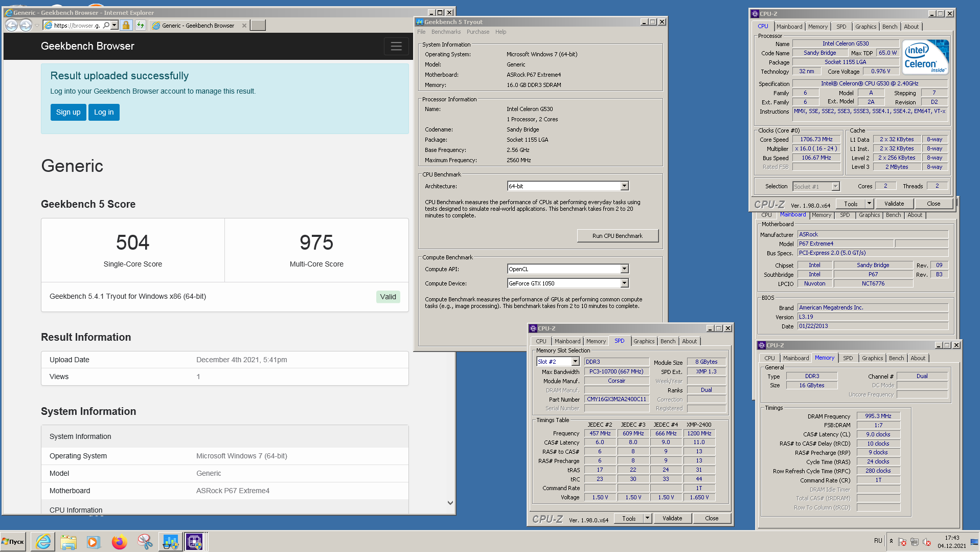The image size is (980, 552).
Task: Close the Generic - Geekbench Browser tab
Action: (244, 26)
